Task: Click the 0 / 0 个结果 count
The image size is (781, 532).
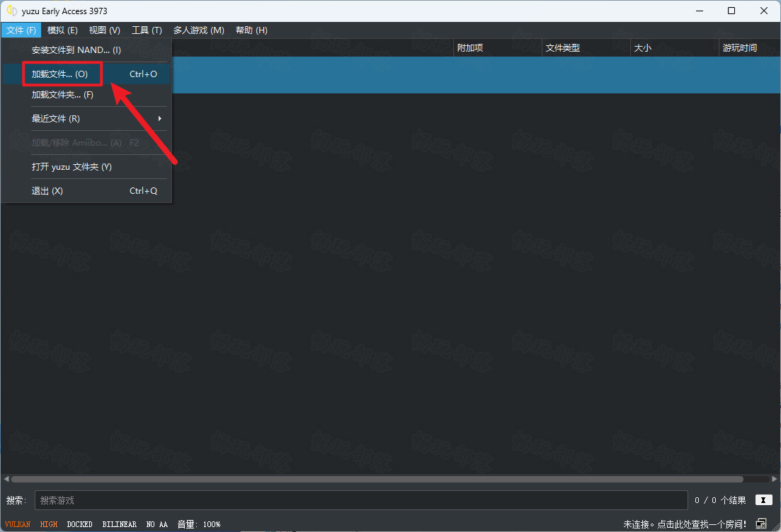Action: (x=720, y=500)
